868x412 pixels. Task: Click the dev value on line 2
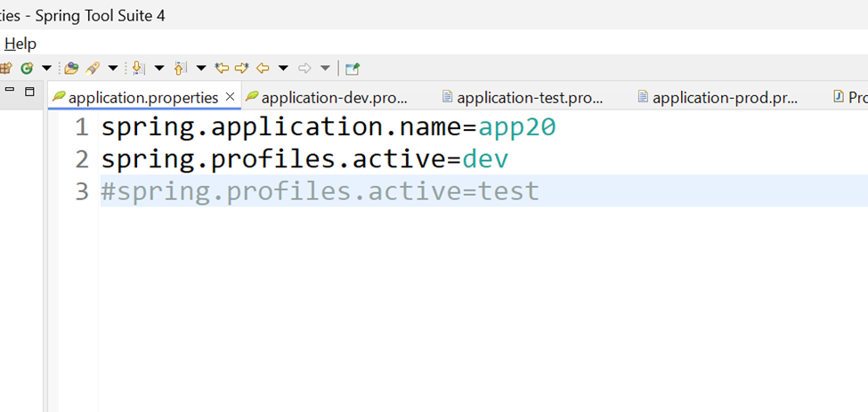pos(485,160)
